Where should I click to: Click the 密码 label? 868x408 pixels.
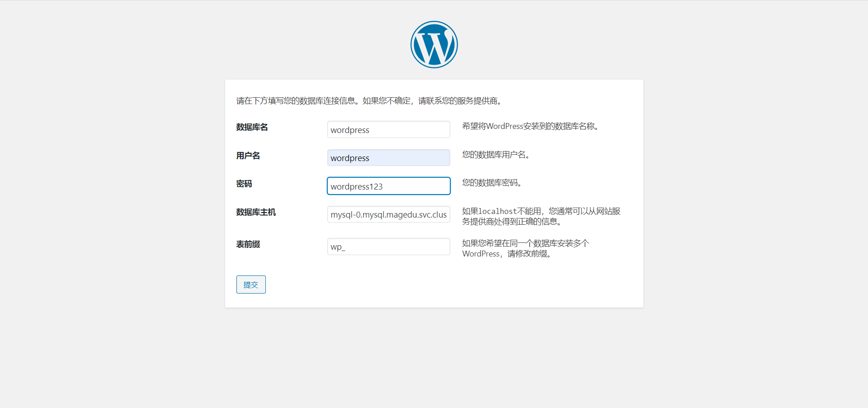tap(244, 184)
